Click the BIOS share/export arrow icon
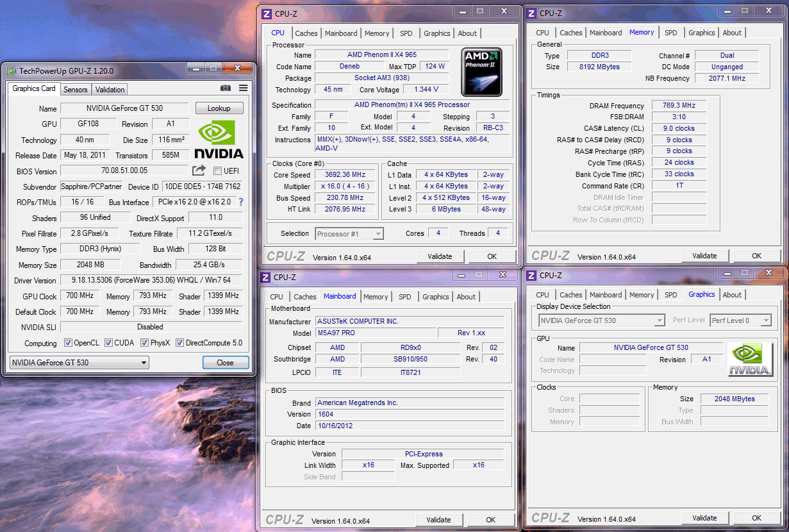 (x=199, y=170)
